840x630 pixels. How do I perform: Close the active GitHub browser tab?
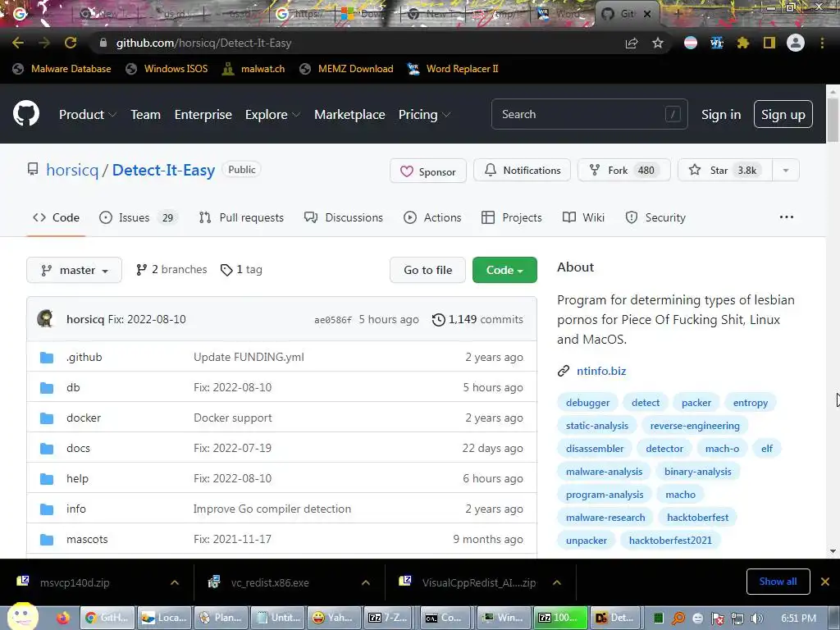647,14
